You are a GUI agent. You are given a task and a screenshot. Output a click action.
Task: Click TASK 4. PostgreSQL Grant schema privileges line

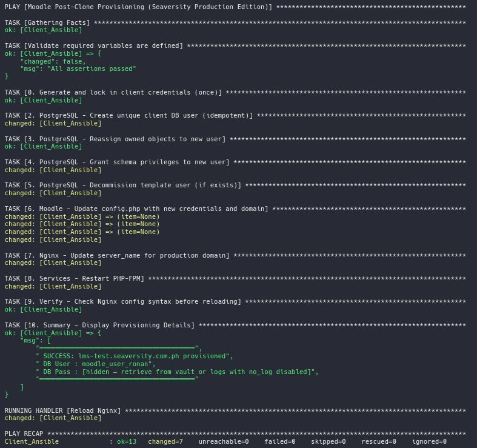coord(235,162)
